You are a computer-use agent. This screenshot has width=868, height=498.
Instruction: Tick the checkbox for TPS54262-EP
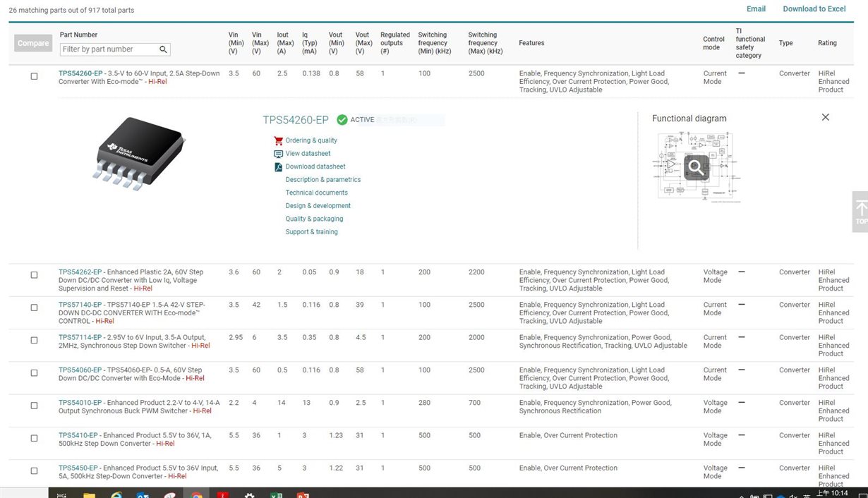click(x=34, y=275)
